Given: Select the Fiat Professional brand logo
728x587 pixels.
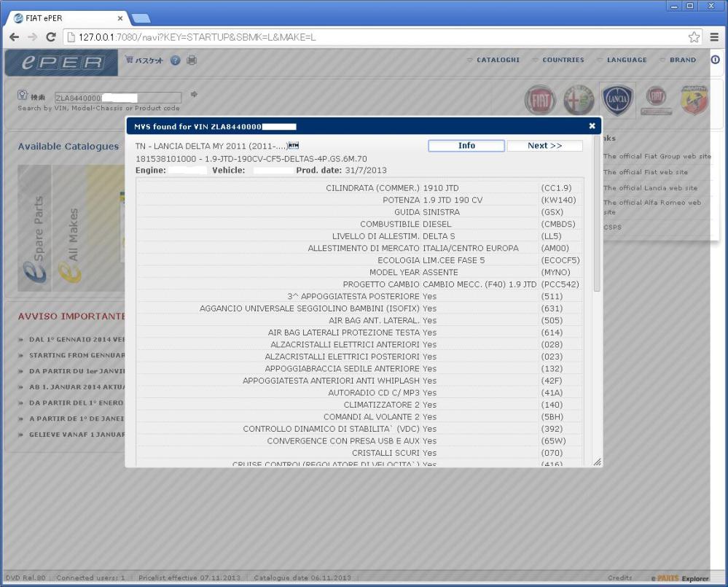Looking at the screenshot, I should pos(656,100).
